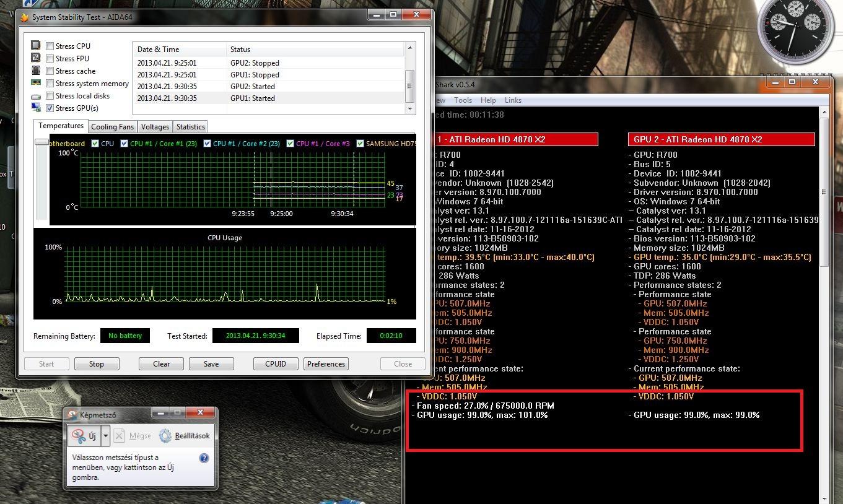Select the 'GPU2: Started' log row
Screen dimensions: 843x504
[x=269, y=86]
